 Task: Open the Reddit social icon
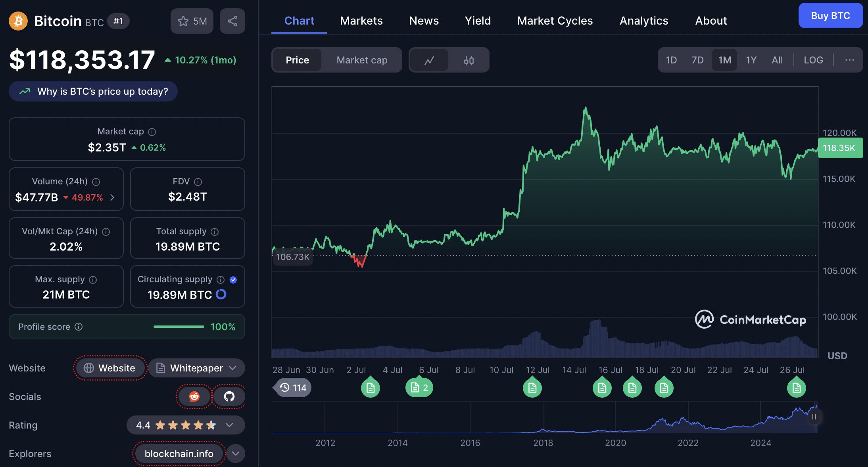point(194,396)
